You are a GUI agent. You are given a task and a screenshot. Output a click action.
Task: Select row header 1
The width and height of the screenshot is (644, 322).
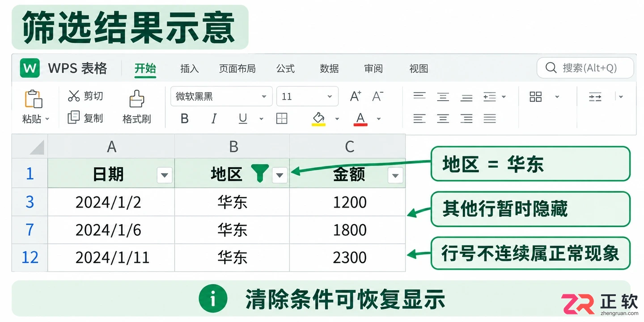point(30,173)
